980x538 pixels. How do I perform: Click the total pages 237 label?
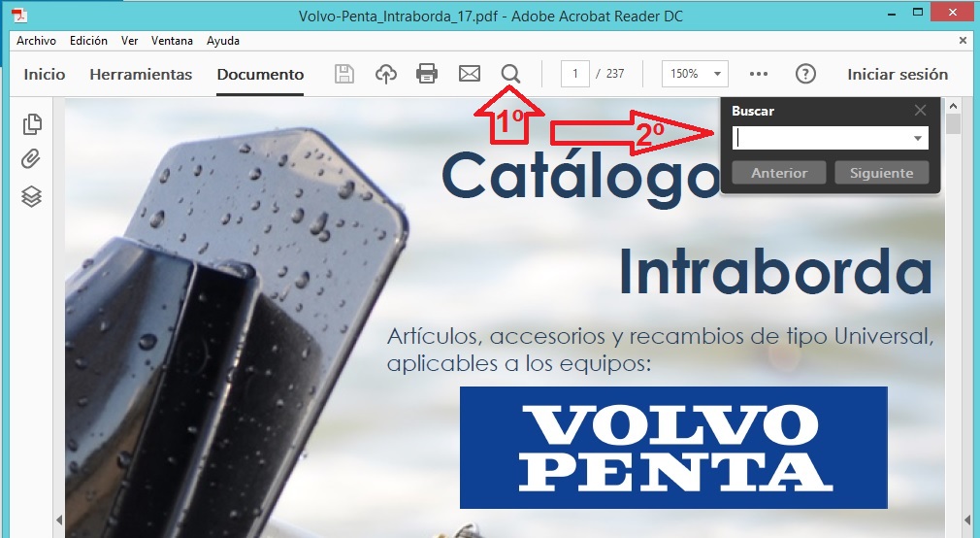(615, 74)
